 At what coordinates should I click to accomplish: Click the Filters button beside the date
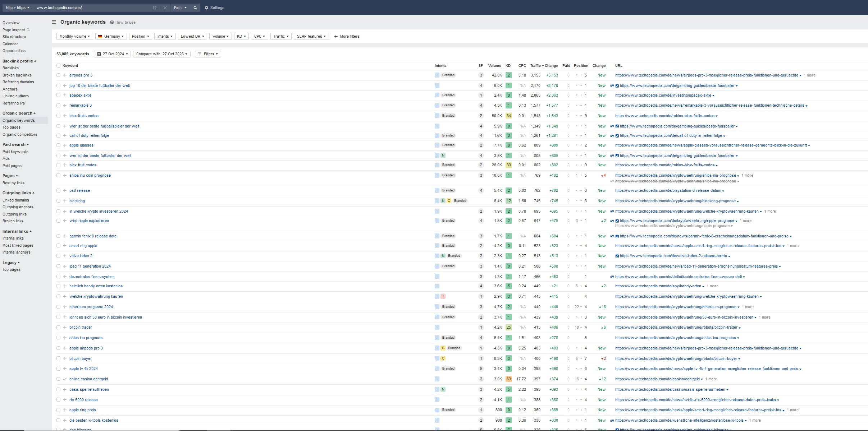(208, 54)
